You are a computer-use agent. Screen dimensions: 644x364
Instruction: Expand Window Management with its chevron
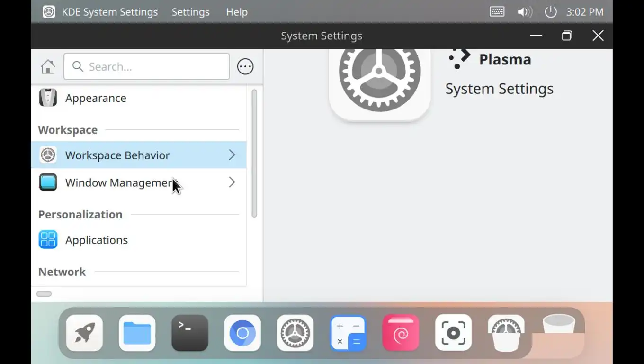tap(232, 182)
